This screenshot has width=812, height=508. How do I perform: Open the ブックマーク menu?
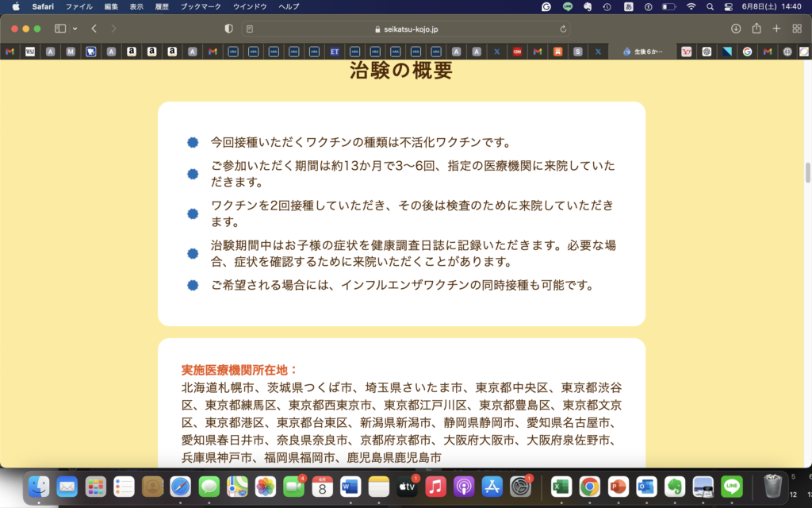coord(201,6)
